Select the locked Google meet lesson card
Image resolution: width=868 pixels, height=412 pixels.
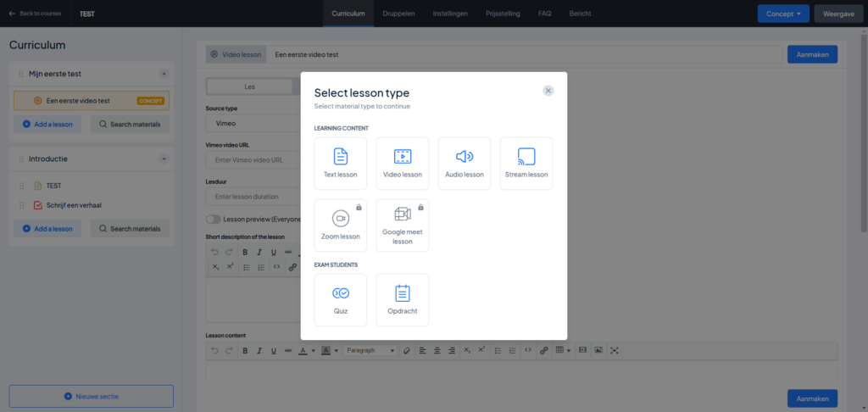pos(403,225)
